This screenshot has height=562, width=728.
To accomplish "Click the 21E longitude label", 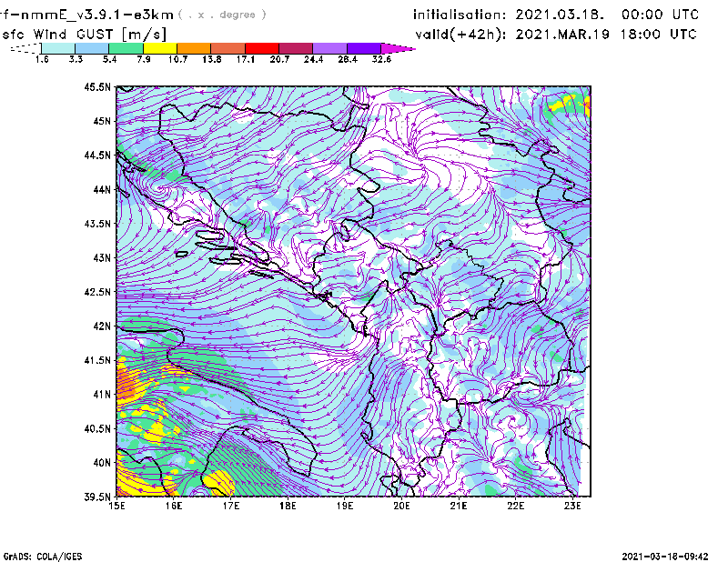I will point(459,506).
